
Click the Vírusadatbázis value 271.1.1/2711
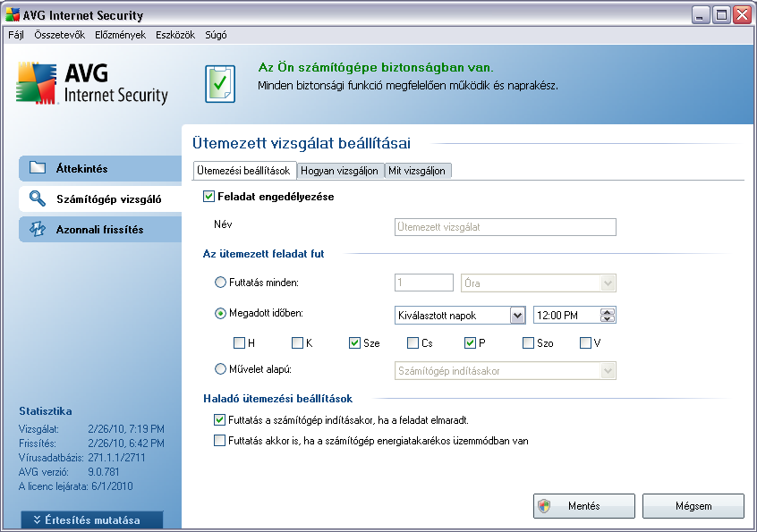[116, 457]
